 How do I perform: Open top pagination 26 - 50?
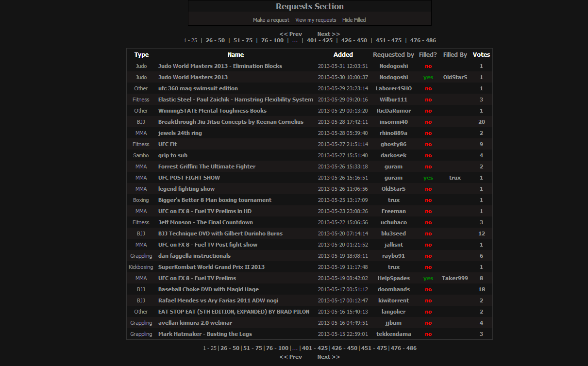215,40
